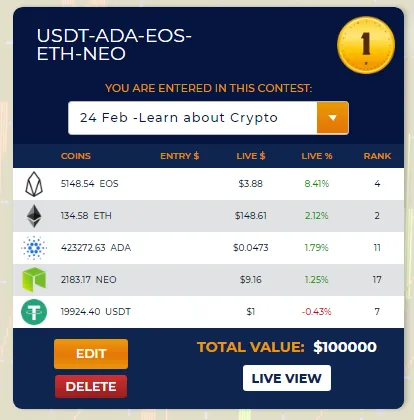The height and width of the screenshot is (420, 414).
Task: Select the 19924.40 USDT row
Action: [208, 312]
